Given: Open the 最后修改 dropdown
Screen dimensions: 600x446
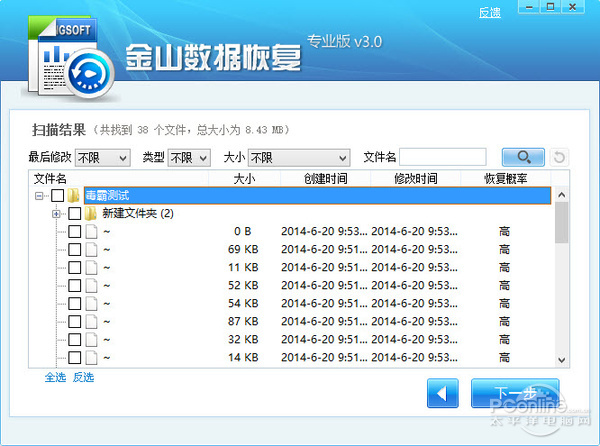Looking at the screenshot, I should coord(103,158).
